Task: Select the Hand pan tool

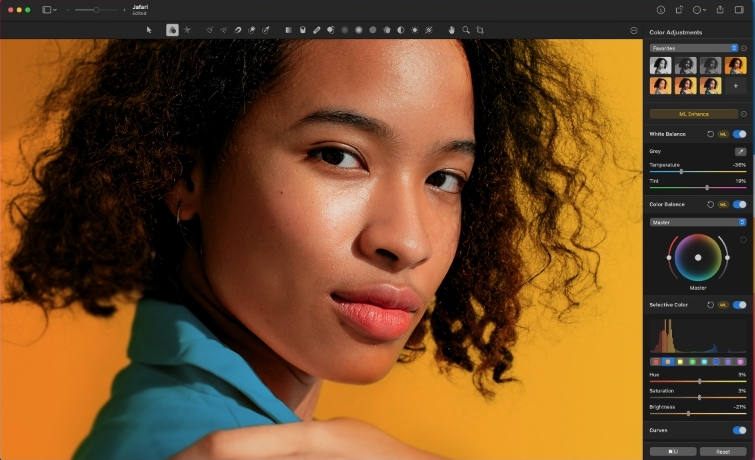Action: 452,30
